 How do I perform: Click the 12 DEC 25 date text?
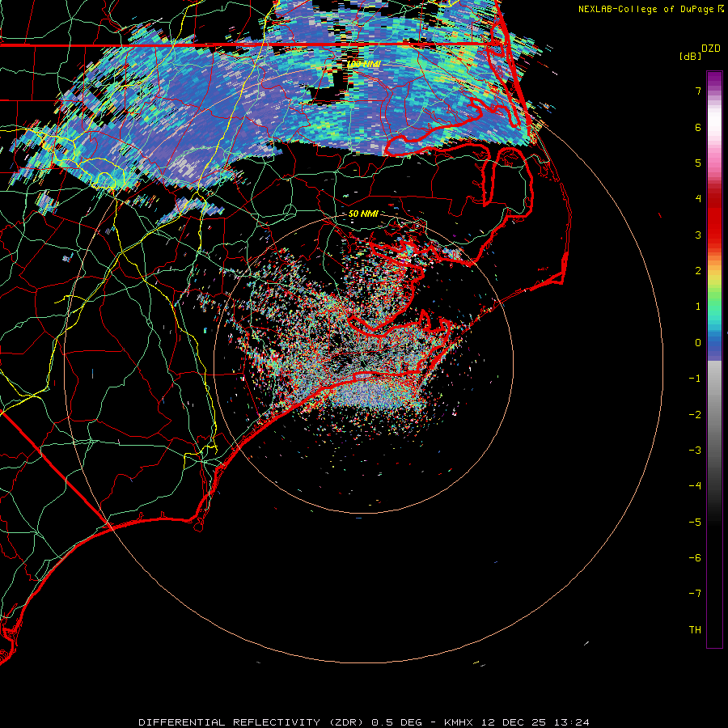pos(514,722)
